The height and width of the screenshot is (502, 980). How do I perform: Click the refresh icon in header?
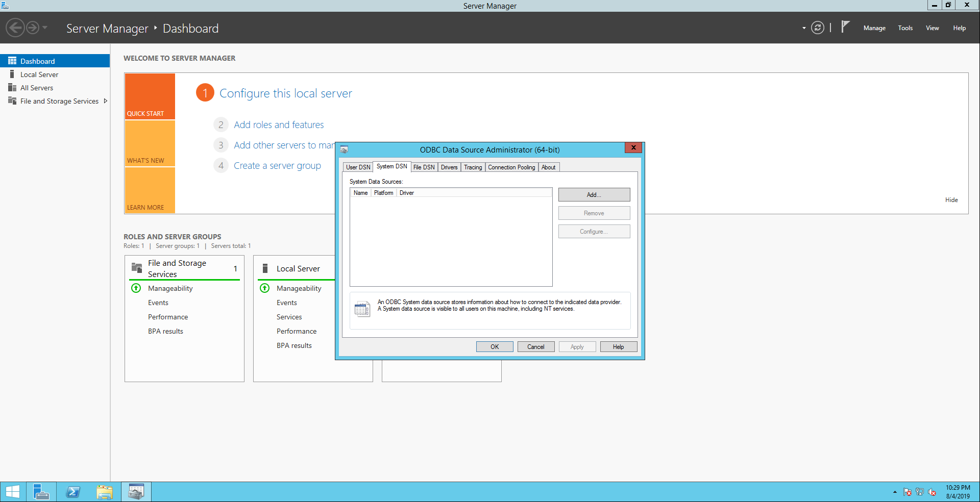click(818, 28)
